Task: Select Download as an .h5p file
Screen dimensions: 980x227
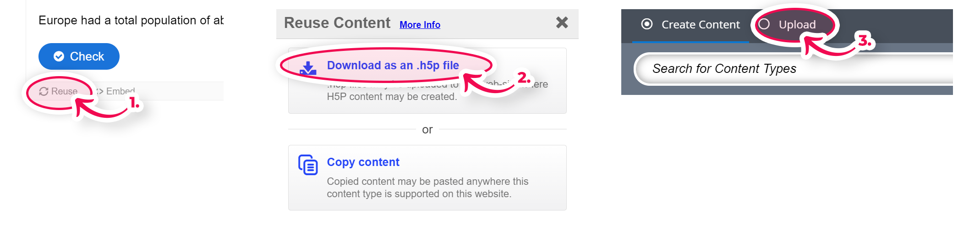Action: coord(393,65)
